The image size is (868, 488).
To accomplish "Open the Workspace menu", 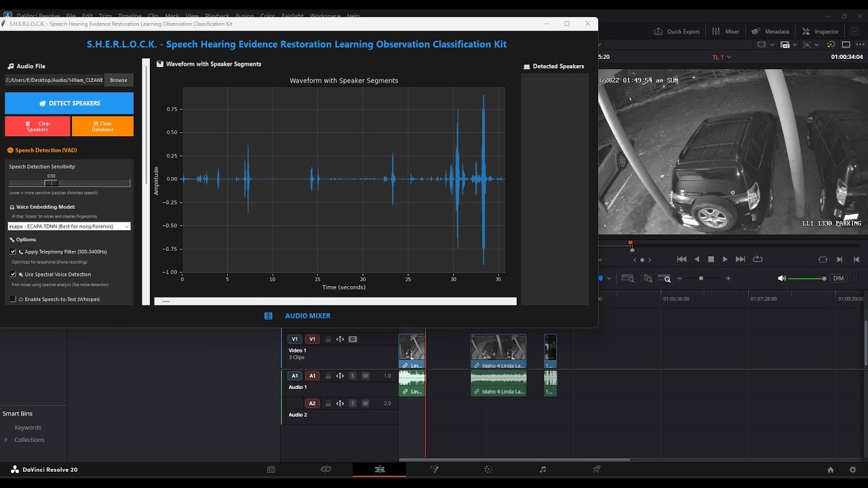I will pyautogui.click(x=325, y=16).
